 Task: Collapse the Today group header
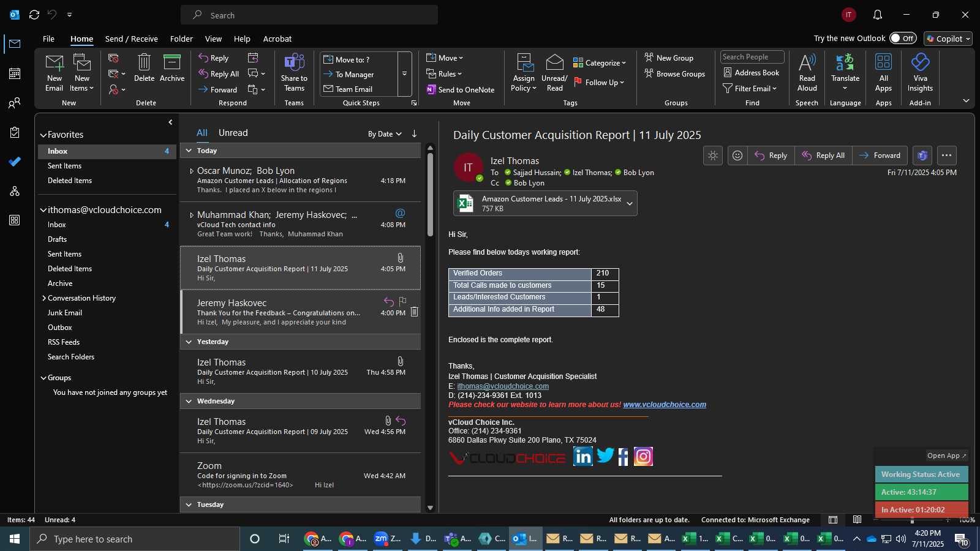click(x=189, y=151)
